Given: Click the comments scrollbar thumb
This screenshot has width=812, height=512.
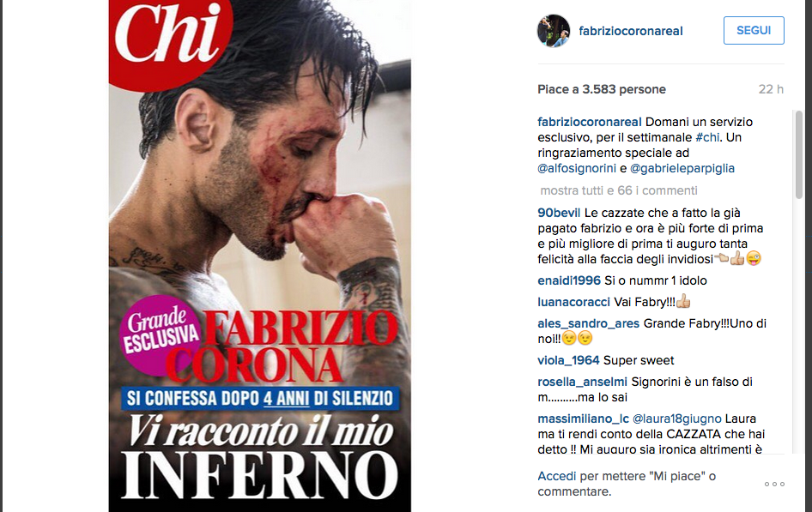Looking at the screenshot, I should [798, 154].
